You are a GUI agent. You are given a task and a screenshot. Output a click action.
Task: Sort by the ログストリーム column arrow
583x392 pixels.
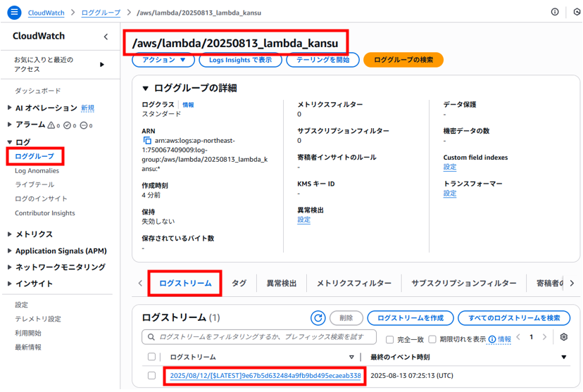pos(351,357)
